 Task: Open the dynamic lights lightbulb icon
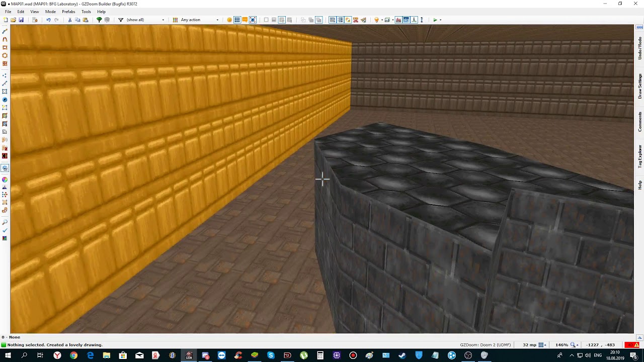(x=376, y=20)
